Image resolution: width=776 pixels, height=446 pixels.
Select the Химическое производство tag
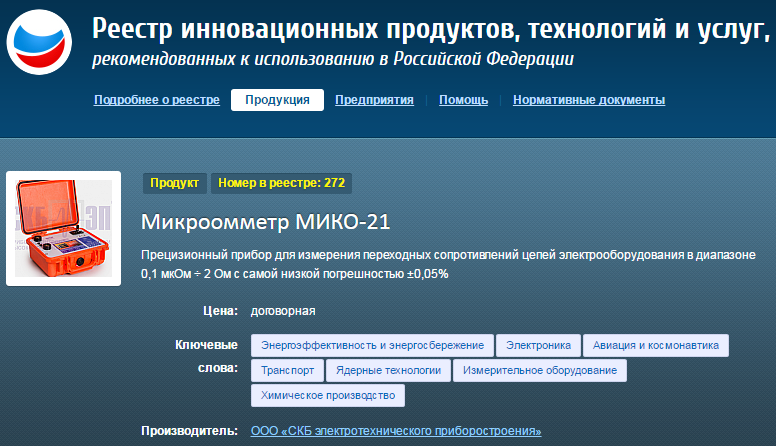tap(328, 396)
